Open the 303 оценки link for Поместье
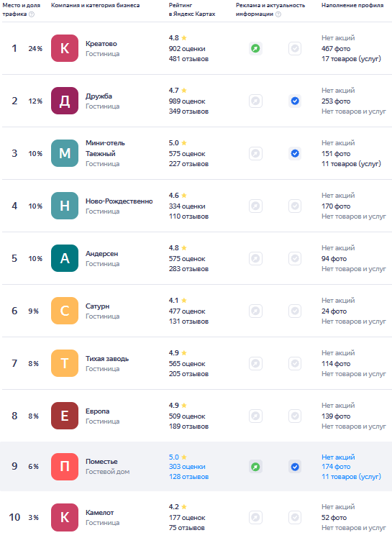 (x=187, y=467)
